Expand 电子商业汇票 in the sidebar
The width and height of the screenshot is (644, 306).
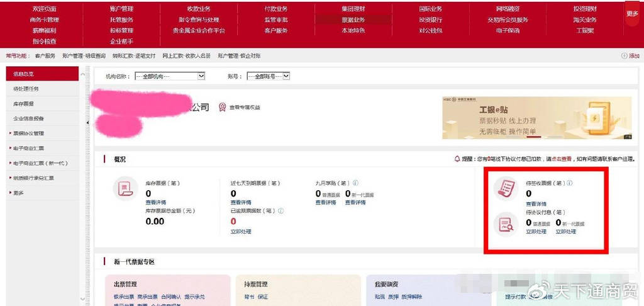tap(28, 148)
